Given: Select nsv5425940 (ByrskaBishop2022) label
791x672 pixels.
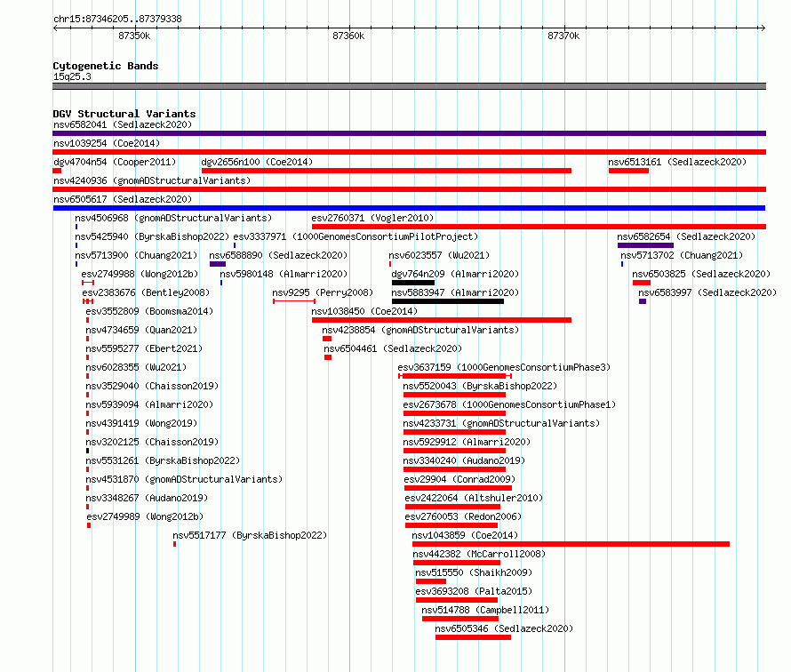Looking at the screenshot, I should click(x=152, y=236).
